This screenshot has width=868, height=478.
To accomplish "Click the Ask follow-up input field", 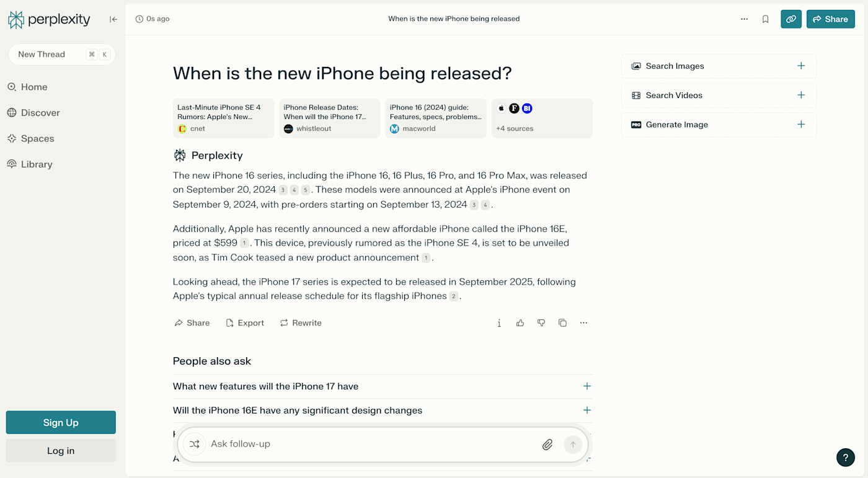I will click(x=372, y=444).
